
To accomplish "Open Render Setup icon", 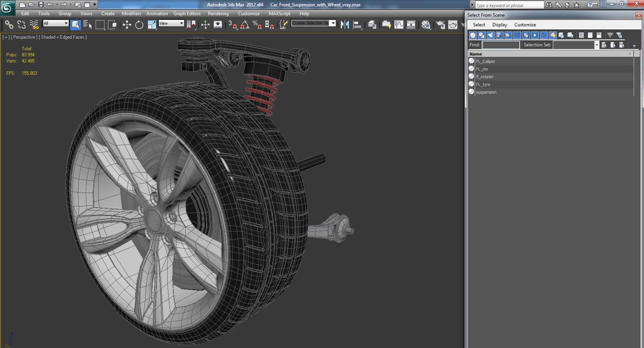I will point(440,24).
